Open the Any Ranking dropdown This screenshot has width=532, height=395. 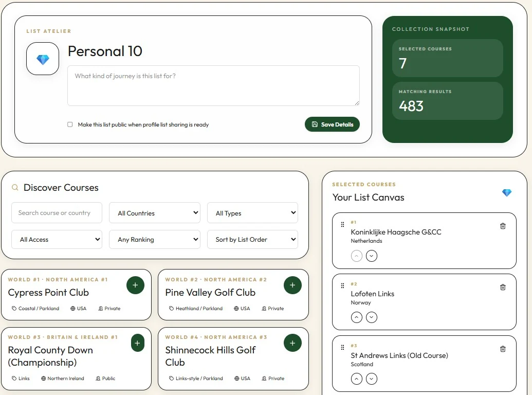(154, 239)
